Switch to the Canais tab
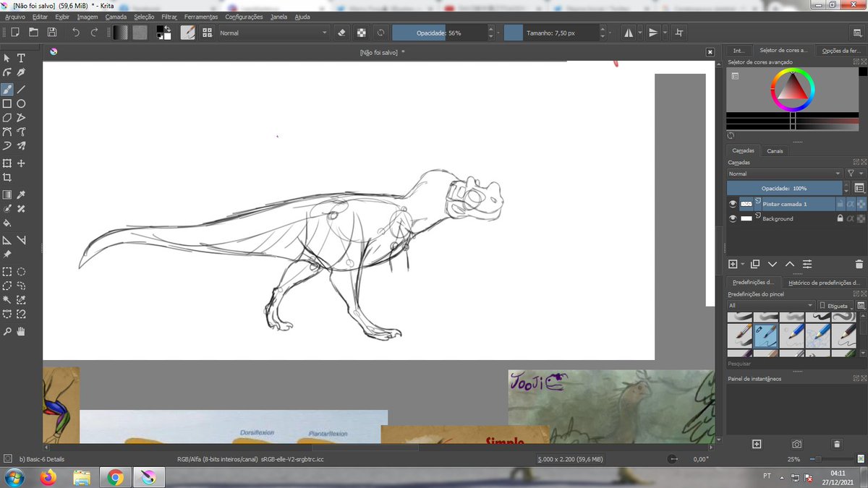This screenshot has width=868, height=488. pyautogui.click(x=775, y=151)
